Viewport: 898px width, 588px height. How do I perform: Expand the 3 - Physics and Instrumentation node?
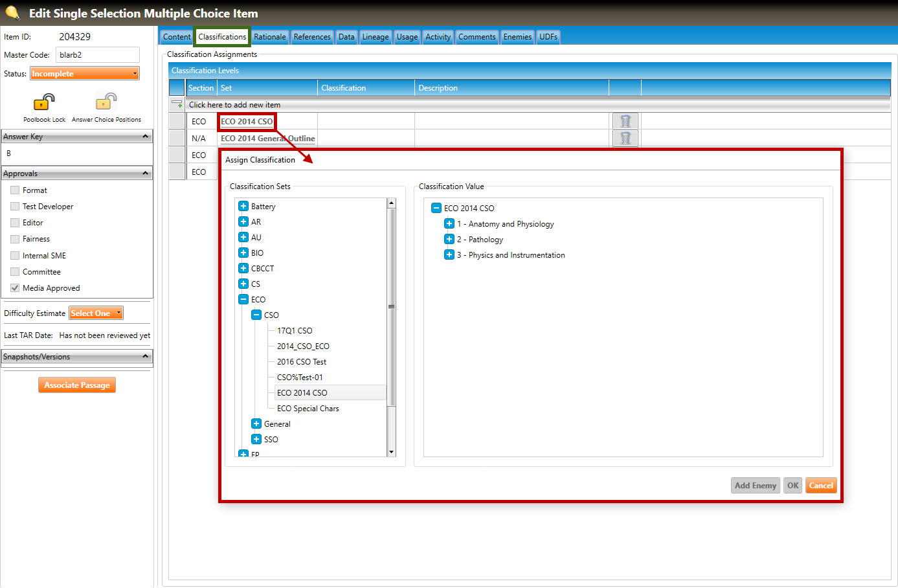point(449,254)
